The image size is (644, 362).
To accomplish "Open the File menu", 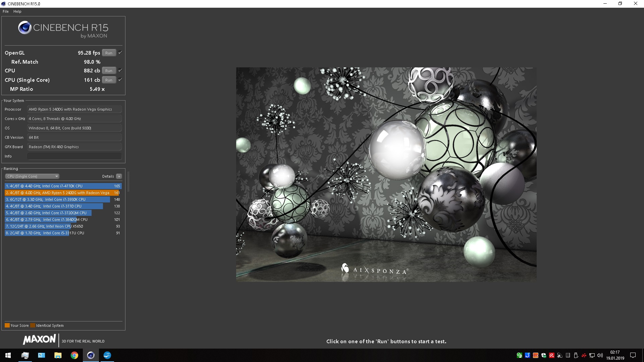I will click(x=6, y=11).
